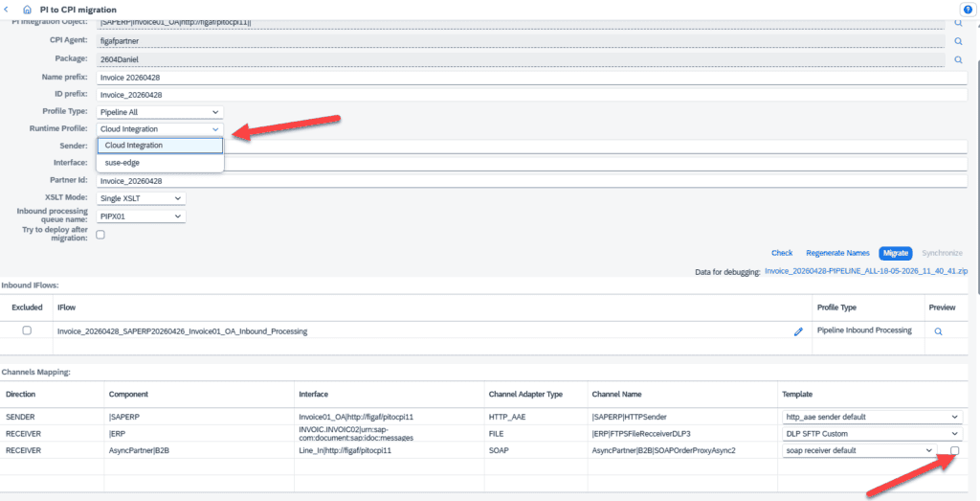980x501 pixels.
Task: Open search for CPI Agent field
Action: point(957,41)
